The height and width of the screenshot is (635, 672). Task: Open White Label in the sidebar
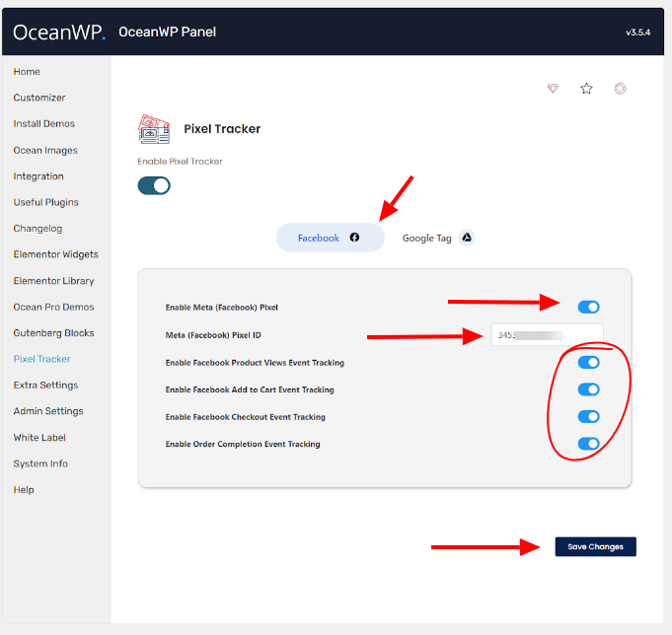[39, 438]
